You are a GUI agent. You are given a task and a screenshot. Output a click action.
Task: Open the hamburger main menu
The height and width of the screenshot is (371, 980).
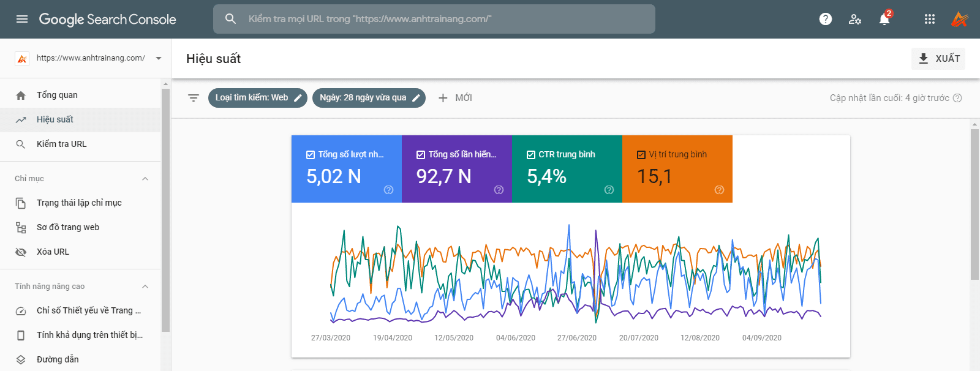pyautogui.click(x=22, y=19)
